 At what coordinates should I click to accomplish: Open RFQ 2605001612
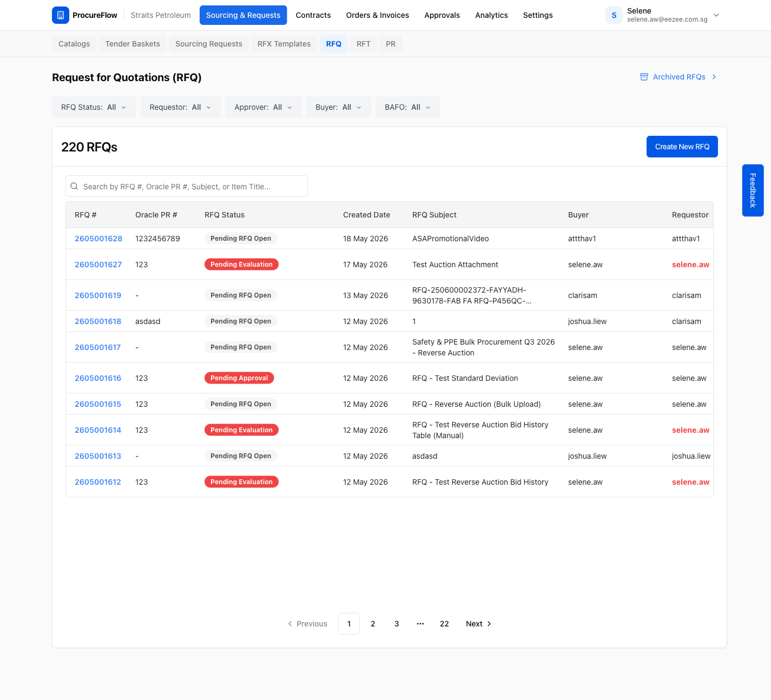tap(98, 482)
